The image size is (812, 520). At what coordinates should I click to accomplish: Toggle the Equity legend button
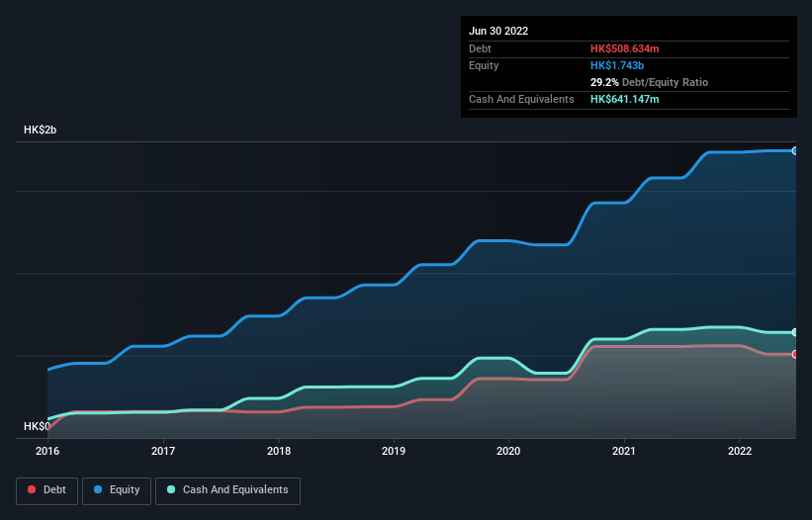pyautogui.click(x=117, y=490)
